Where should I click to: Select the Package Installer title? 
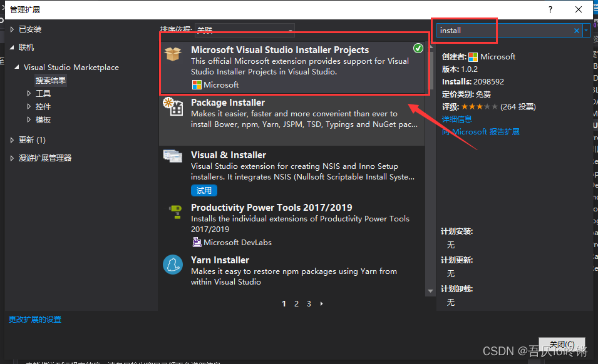[x=228, y=103]
